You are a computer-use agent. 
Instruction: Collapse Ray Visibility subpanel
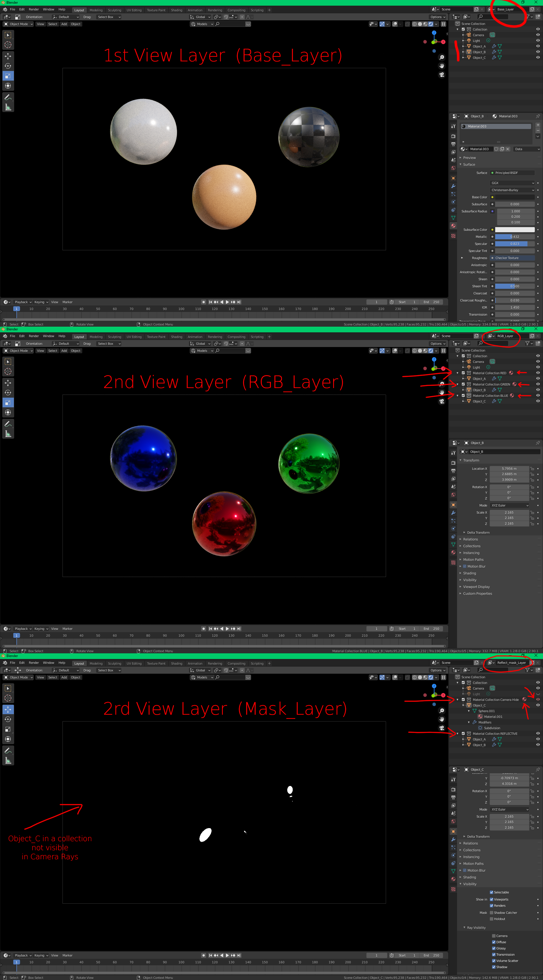pos(476,928)
